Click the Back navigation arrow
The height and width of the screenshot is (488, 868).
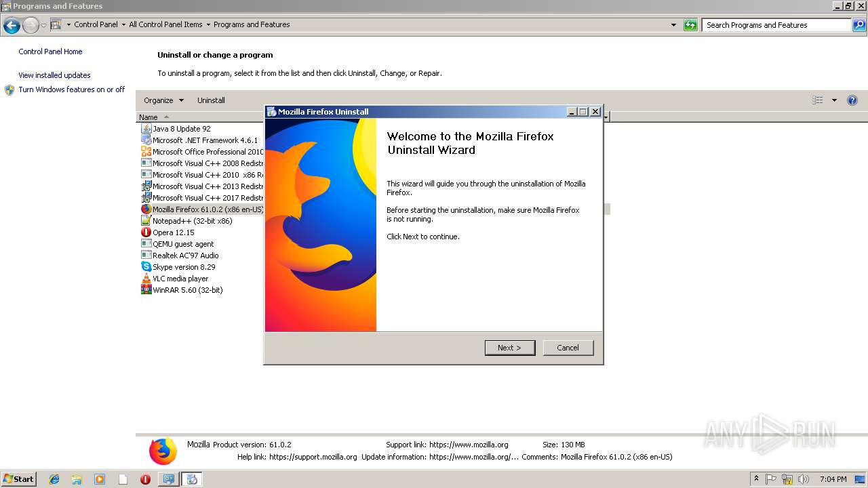[12, 26]
